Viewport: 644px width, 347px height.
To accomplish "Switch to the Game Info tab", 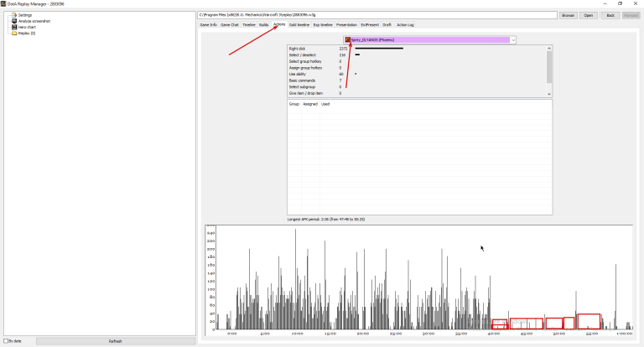I will 208,25.
